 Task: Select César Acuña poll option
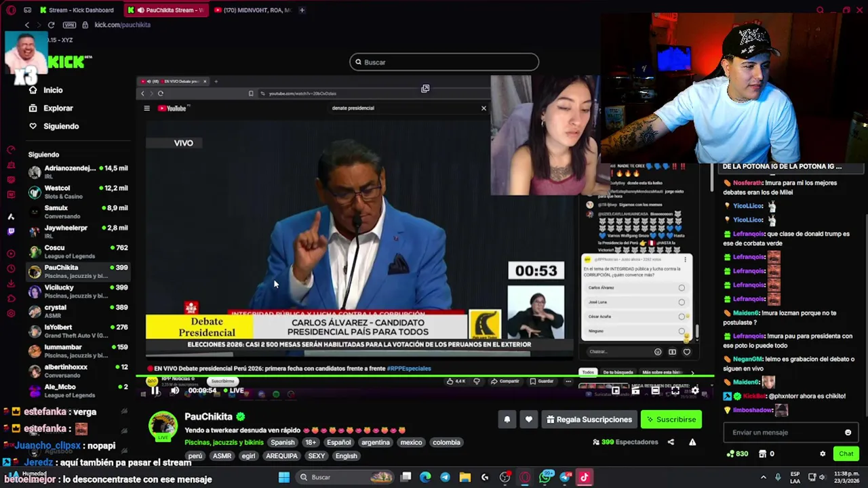point(636,317)
